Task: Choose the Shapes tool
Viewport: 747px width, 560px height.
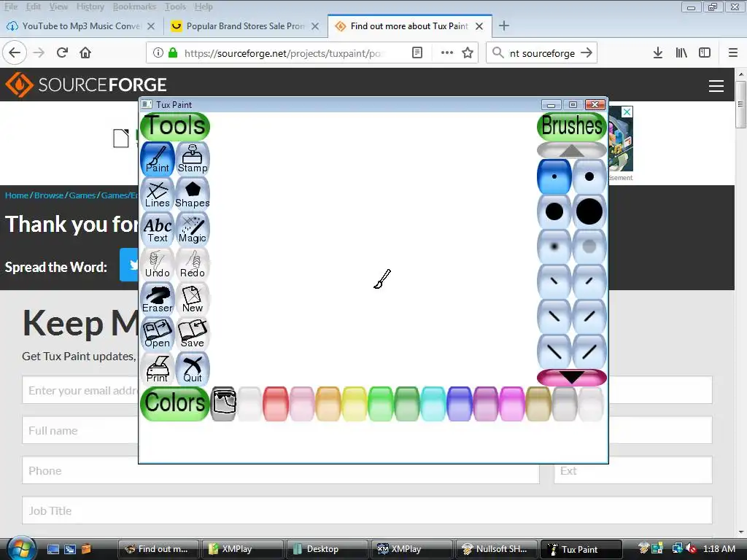Action: 193,194
